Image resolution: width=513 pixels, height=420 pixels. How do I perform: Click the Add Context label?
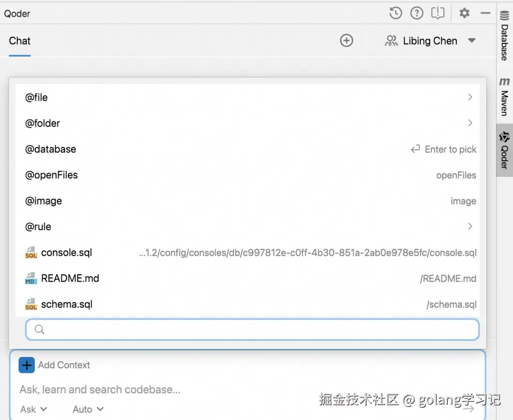click(x=64, y=365)
